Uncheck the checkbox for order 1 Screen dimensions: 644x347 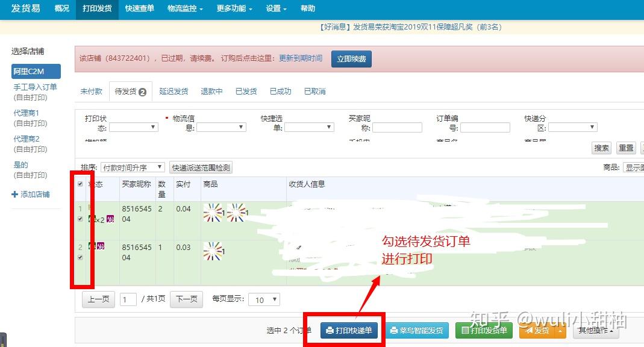tap(80, 219)
